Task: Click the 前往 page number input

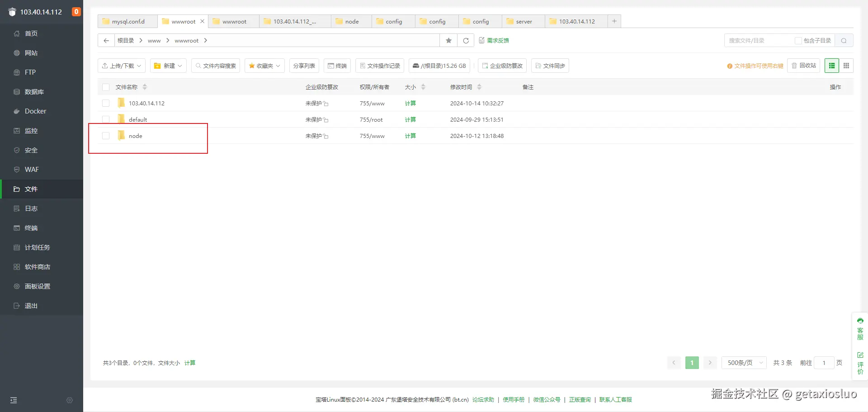Action: pyautogui.click(x=824, y=363)
